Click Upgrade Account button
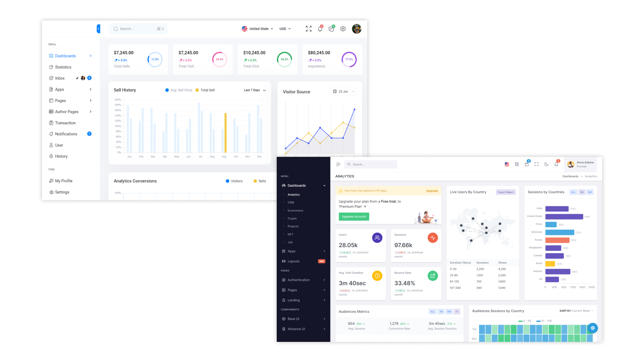644x362 pixels. [354, 217]
